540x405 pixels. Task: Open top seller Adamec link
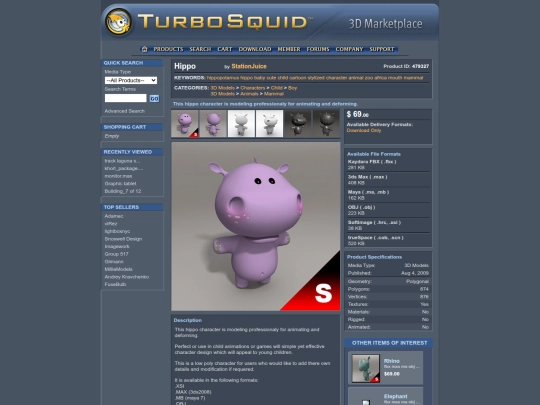(x=114, y=216)
